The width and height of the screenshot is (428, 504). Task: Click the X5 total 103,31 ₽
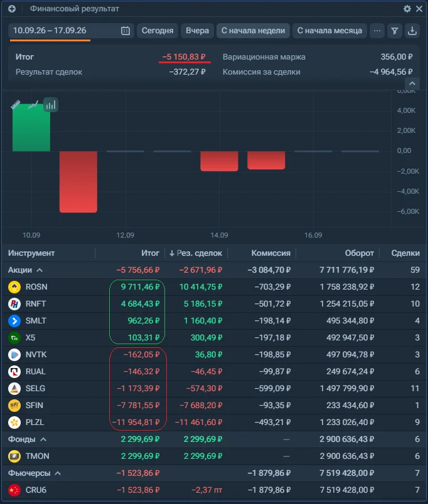click(x=144, y=337)
